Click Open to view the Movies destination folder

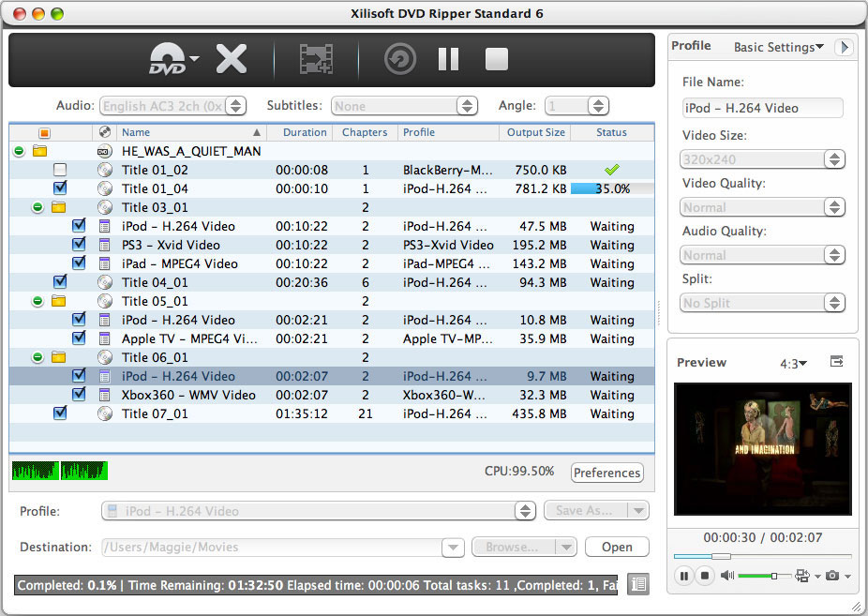click(x=617, y=547)
